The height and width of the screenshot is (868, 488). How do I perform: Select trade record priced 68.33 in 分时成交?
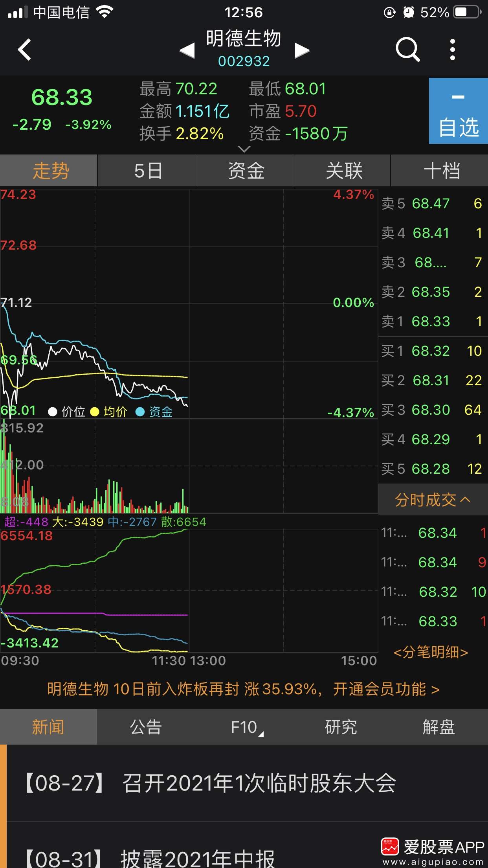coord(433,622)
